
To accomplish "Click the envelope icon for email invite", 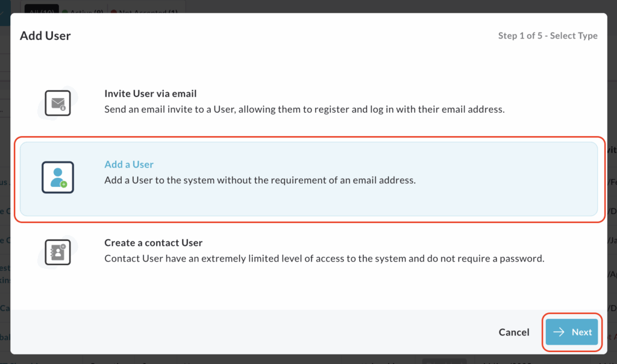I will pyautogui.click(x=58, y=103).
